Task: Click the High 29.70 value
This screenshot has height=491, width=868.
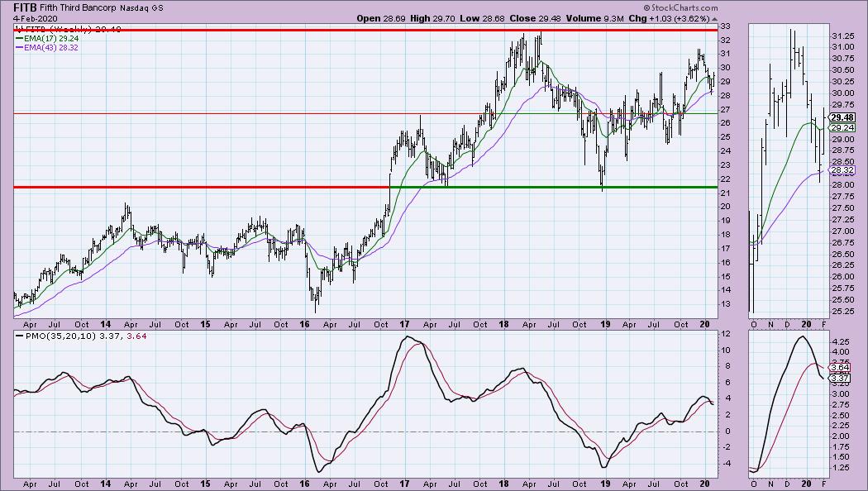Action: [x=432, y=18]
